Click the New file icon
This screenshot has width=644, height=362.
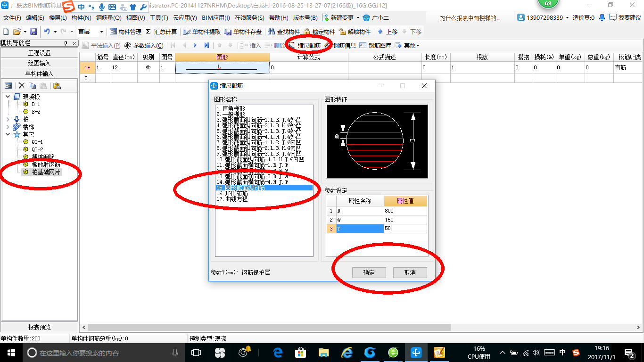click(6, 32)
